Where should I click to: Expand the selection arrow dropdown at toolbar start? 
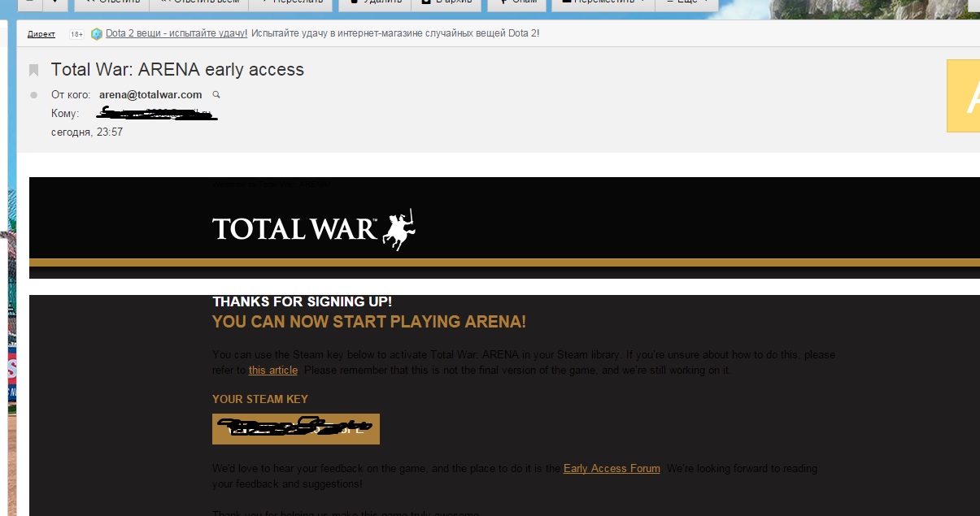[x=54, y=2]
